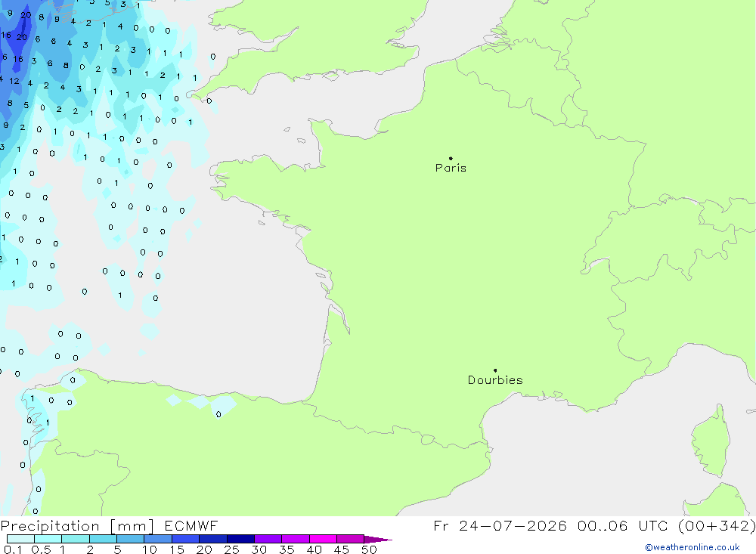Click the legend label 0.1
Image resolution: width=756 pixels, height=554 pixels.
click(x=13, y=549)
